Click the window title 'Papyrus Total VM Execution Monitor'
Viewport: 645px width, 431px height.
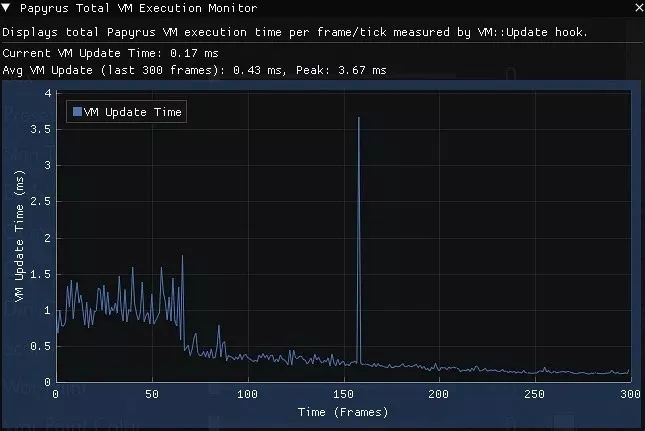click(138, 8)
